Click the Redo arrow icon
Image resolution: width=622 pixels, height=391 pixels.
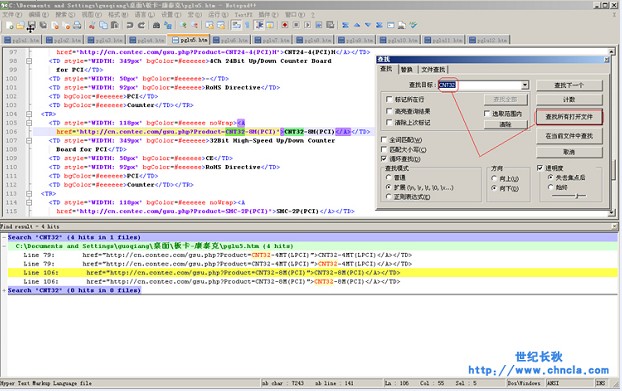pos(141,25)
